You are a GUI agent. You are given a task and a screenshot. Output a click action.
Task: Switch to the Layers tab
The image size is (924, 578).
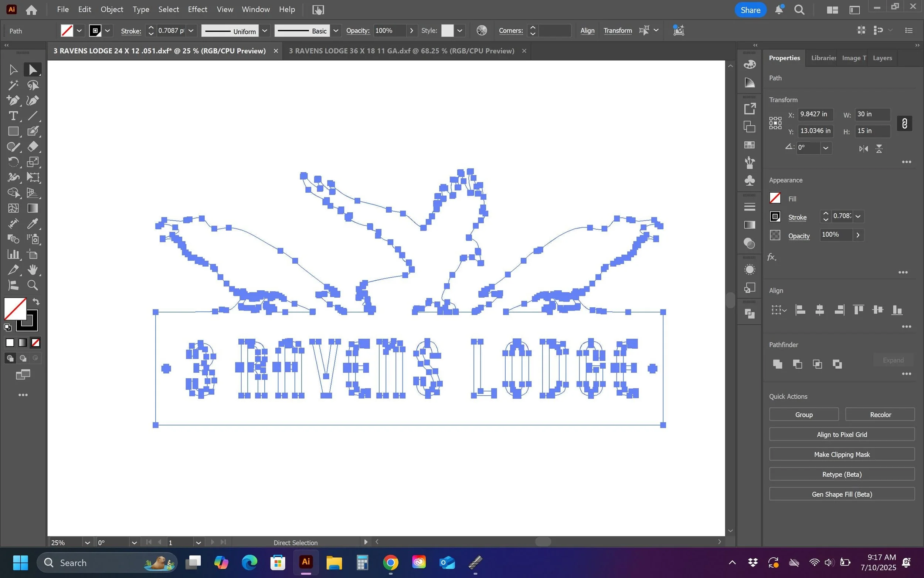pos(882,58)
